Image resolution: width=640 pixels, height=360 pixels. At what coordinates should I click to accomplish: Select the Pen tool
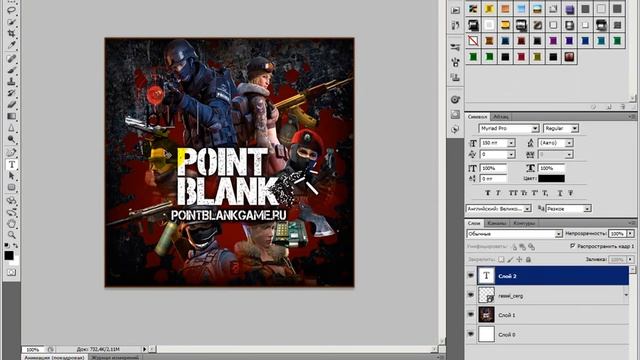tap(11, 153)
